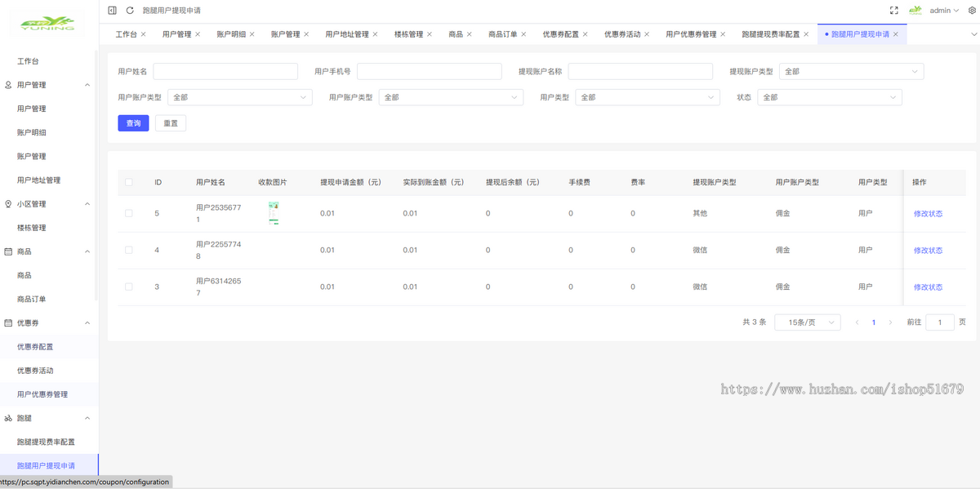Focus the 提现账户名称 input field
The height and width of the screenshot is (489, 980).
640,72
